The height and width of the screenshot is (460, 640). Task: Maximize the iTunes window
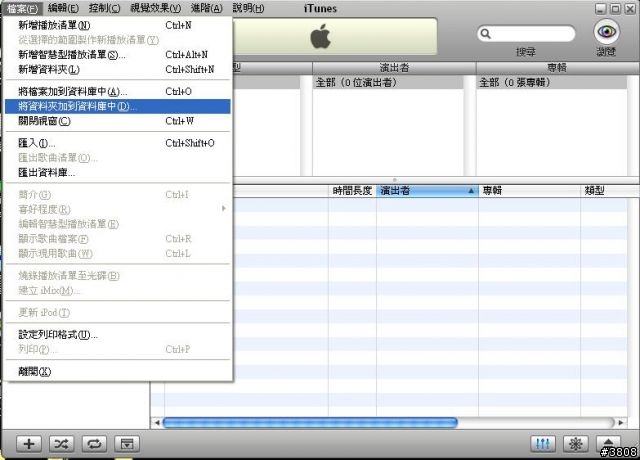[x=616, y=9]
